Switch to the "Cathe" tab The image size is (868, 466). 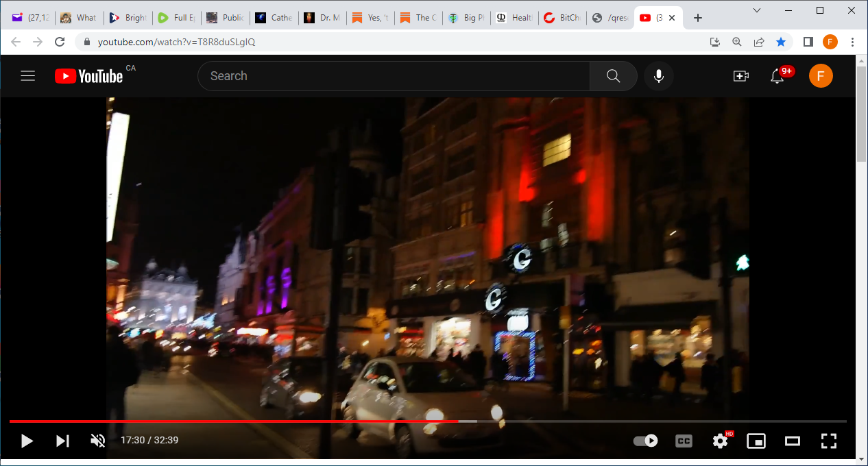pyautogui.click(x=274, y=18)
